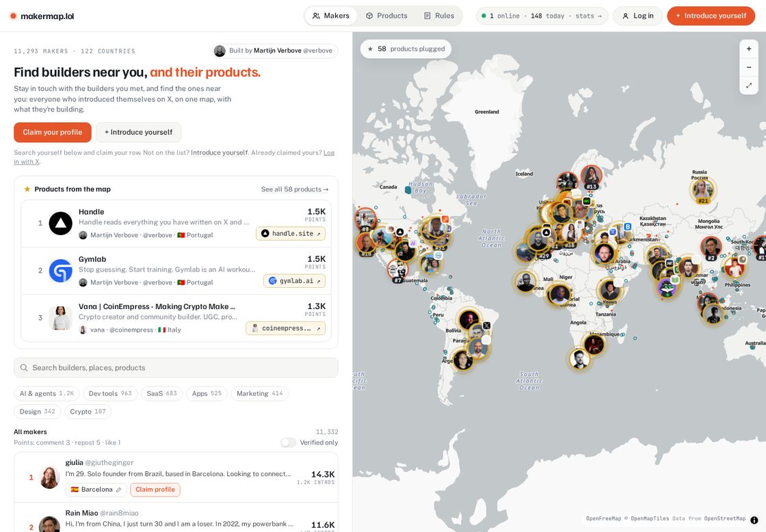Filter by SaaS category

(161, 393)
